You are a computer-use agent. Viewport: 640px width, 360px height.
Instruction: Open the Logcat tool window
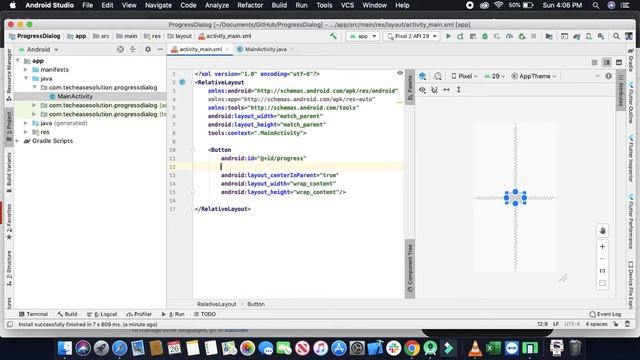(x=102, y=314)
